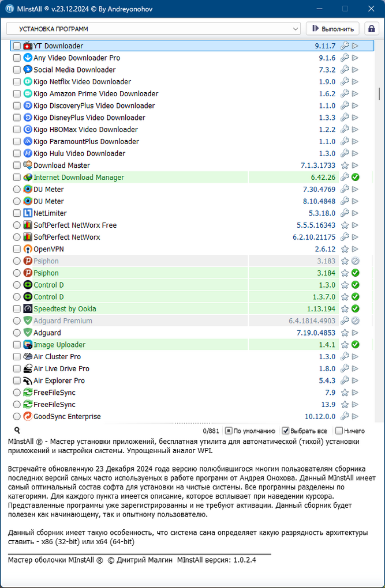Select the GoodSync Enterprise radio button
385x588 pixels.
pyautogui.click(x=17, y=416)
